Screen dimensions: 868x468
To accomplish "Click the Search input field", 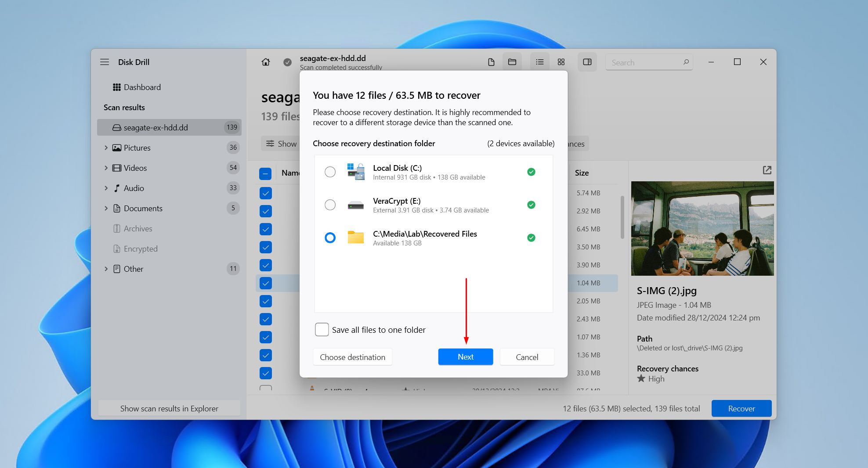I will [x=649, y=62].
